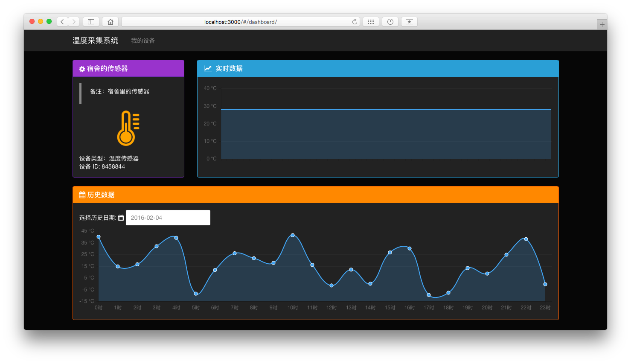Open the 温度采集系统 brand link
This screenshot has width=631, height=364.
pos(96,41)
